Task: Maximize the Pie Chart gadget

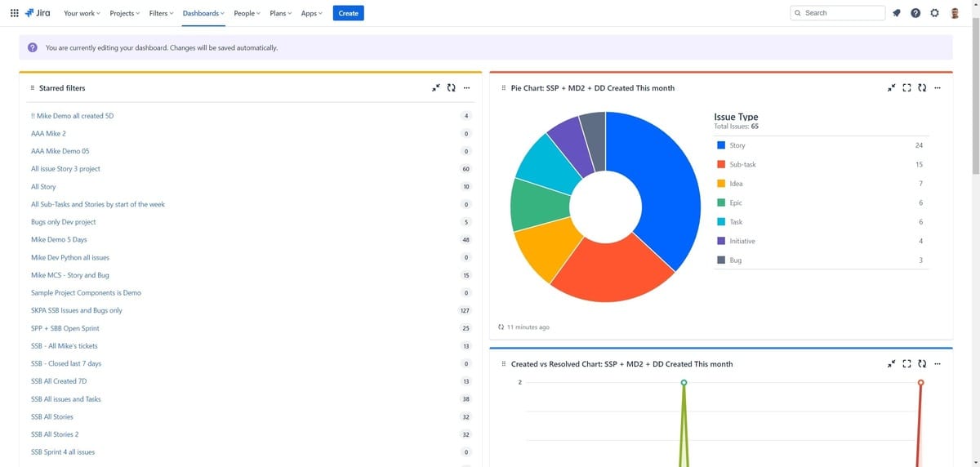Action: [x=906, y=88]
